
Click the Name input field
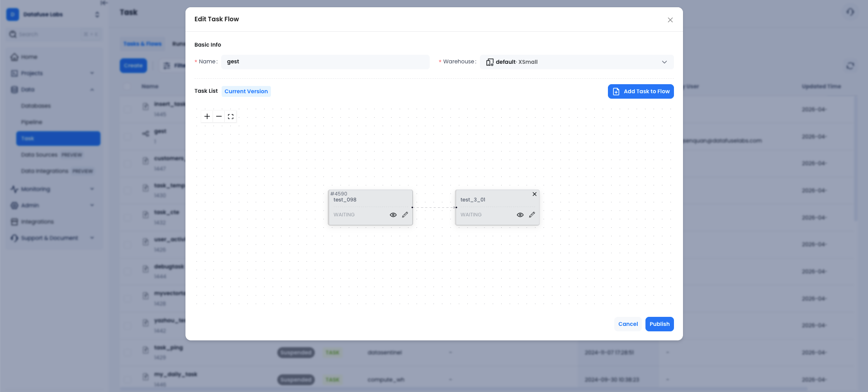[x=325, y=62]
